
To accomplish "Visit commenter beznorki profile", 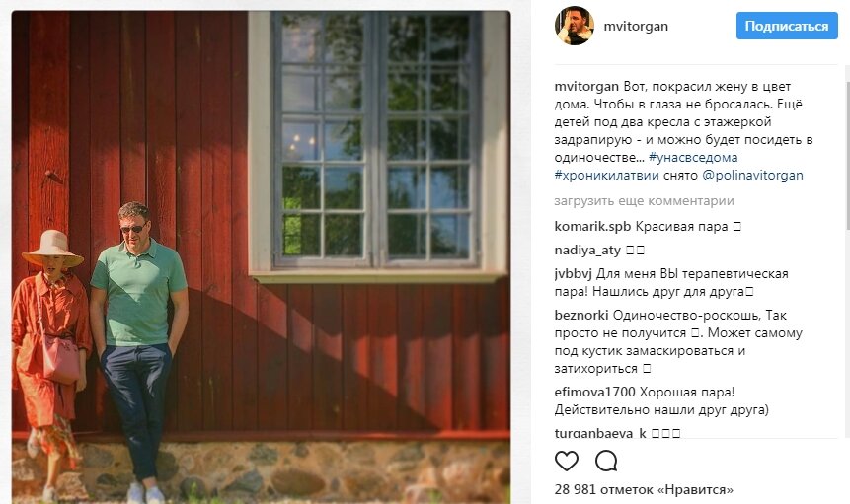I will pyautogui.click(x=581, y=315).
